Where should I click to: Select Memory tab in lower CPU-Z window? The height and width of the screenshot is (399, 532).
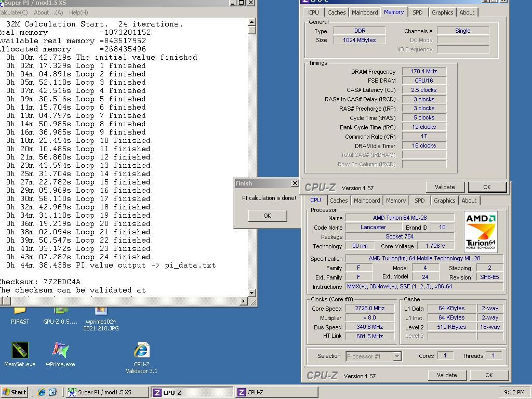[x=395, y=200]
